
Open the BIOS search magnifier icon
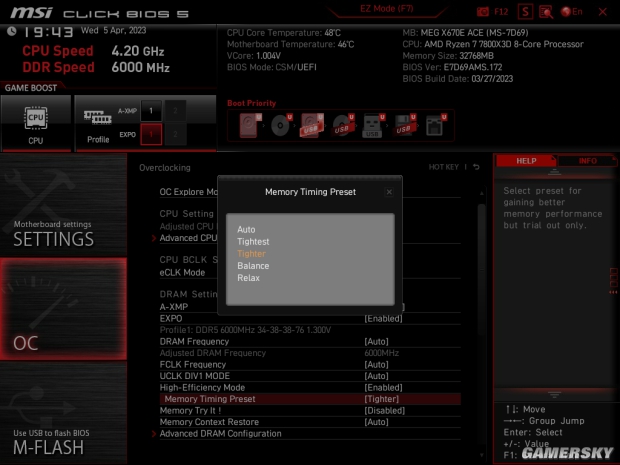pyautogui.click(x=546, y=12)
